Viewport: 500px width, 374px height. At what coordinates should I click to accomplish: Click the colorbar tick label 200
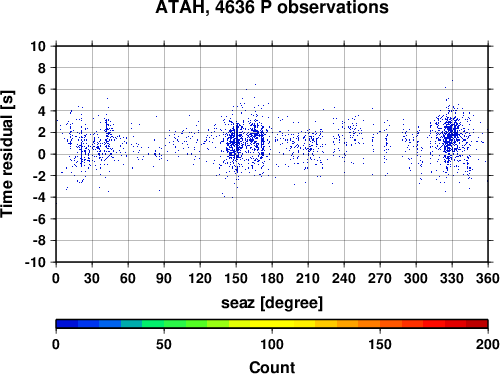pyautogui.click(x=488, y=344)
